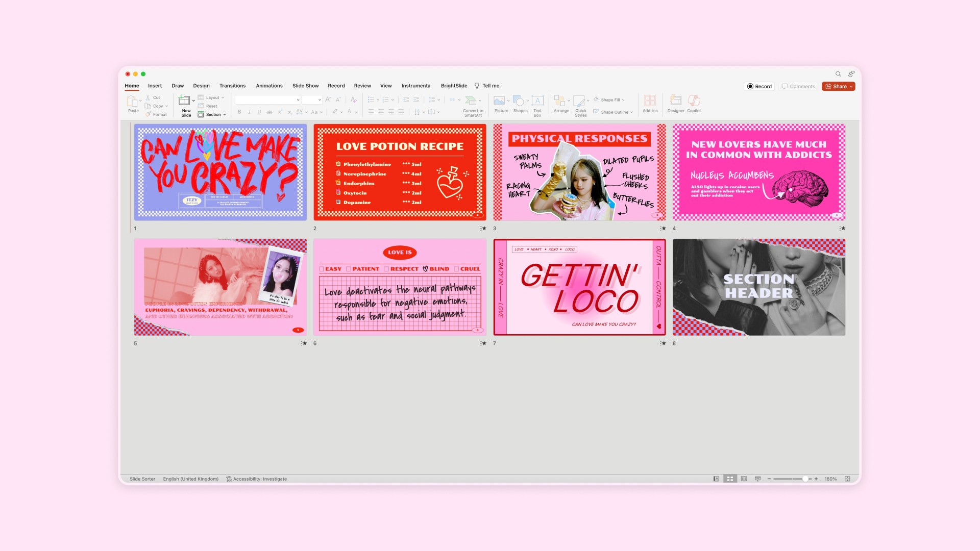Insert a Text Box
Screen dimensions: 980x551
537,101
